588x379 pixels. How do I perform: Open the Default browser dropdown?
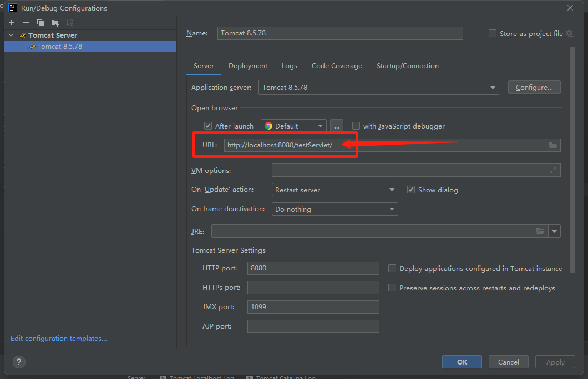pos(293,126)
